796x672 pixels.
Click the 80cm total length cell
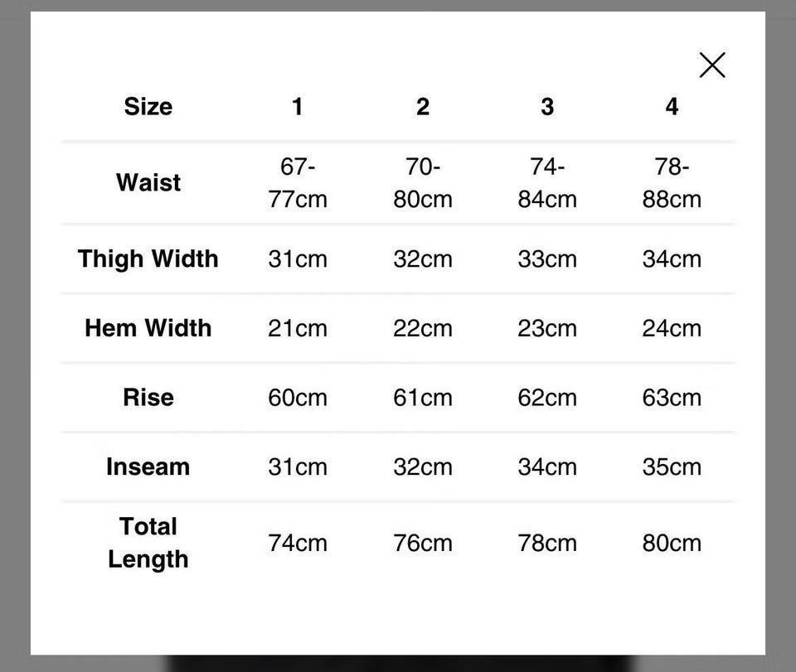pos(672,544)
